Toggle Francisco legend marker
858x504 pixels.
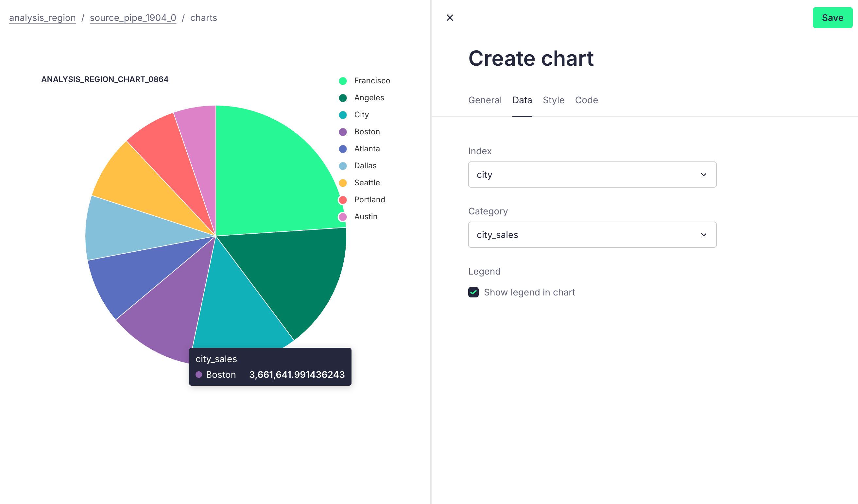point(343,81)
